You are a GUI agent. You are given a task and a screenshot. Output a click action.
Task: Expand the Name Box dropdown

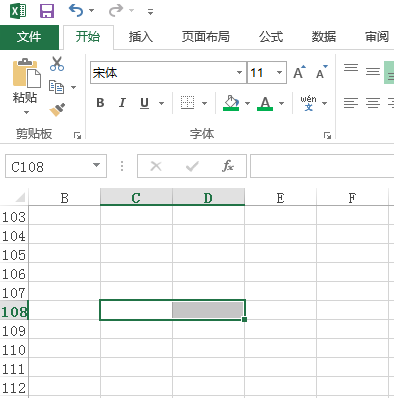click(97, 165)
